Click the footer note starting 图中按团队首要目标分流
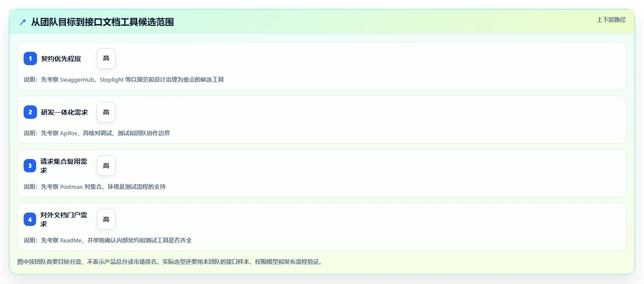644x284 pixels. (169, 262)
